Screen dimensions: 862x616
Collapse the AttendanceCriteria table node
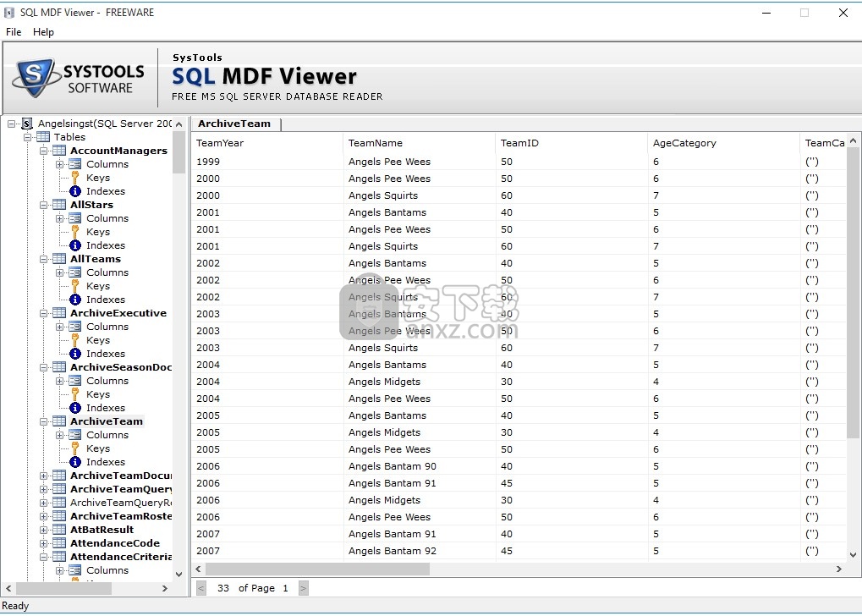pos(43,557)
